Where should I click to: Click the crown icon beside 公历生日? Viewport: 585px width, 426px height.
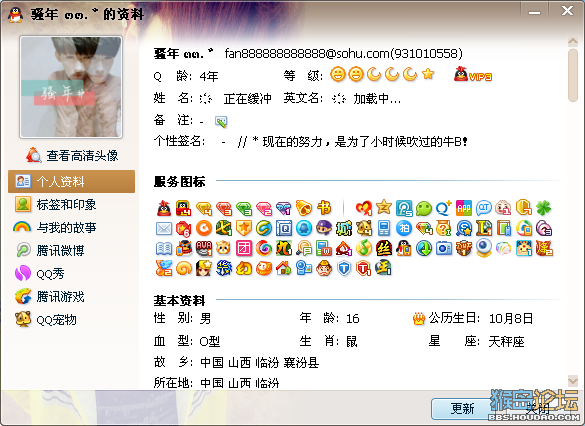(419, 319)
